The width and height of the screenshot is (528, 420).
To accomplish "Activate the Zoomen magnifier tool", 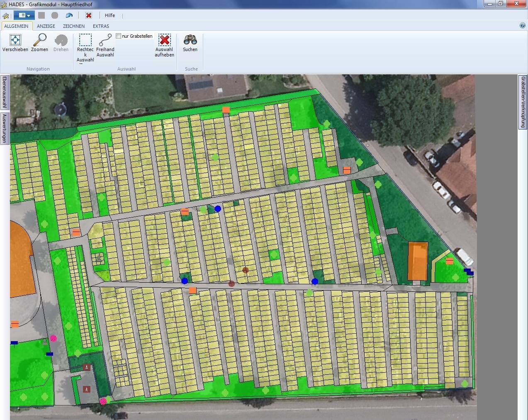I will coord(39,43).
